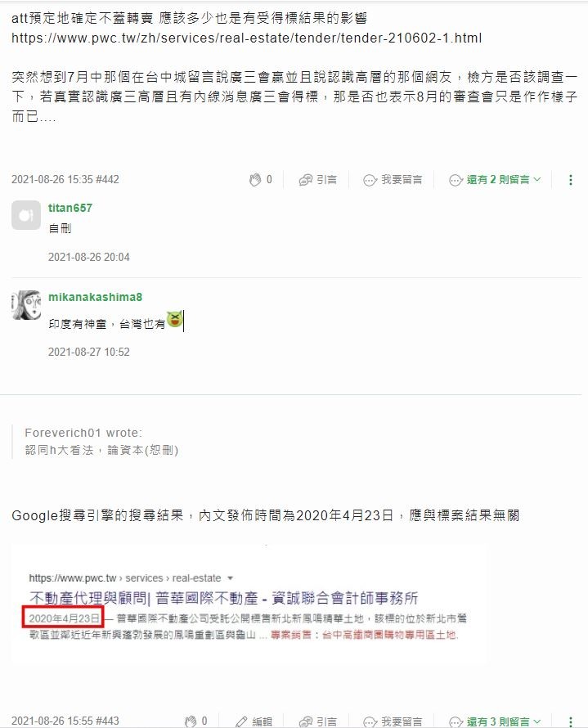Viewport: 588px width, 728px height.
Task: Open the mikanakashima8 username link
Action: pos(95,297)
